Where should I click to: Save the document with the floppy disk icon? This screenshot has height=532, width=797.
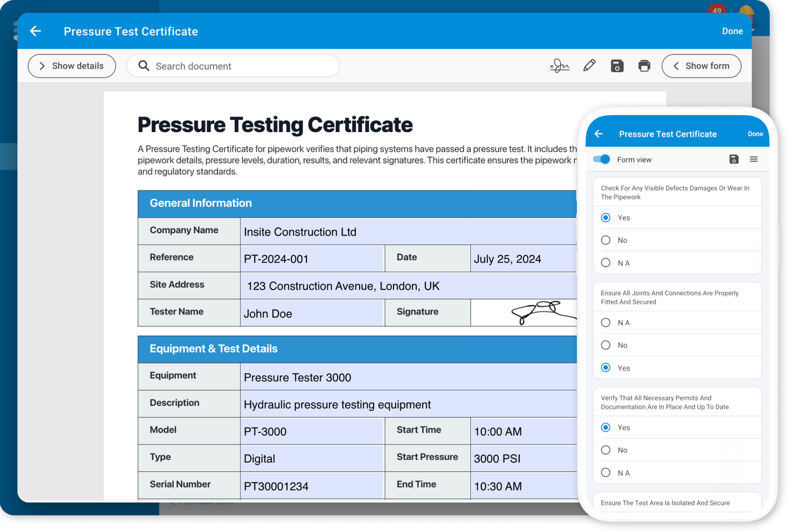(x=617, y=65)
